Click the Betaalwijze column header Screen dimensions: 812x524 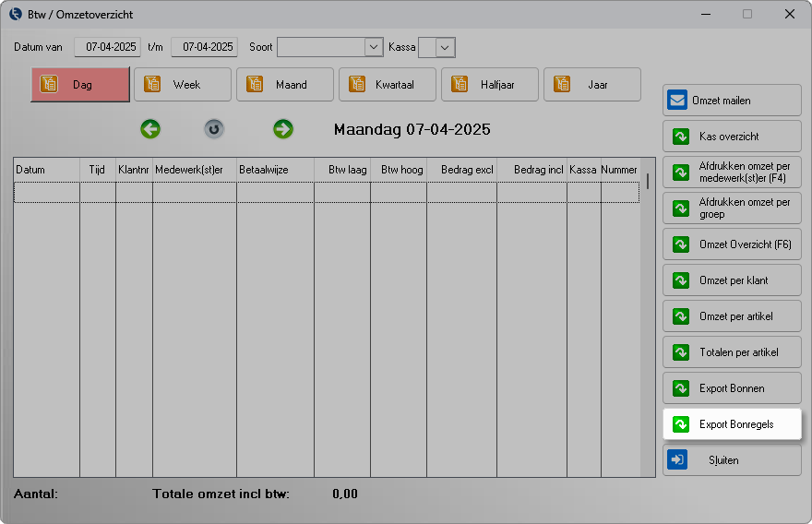click(275, 170)
